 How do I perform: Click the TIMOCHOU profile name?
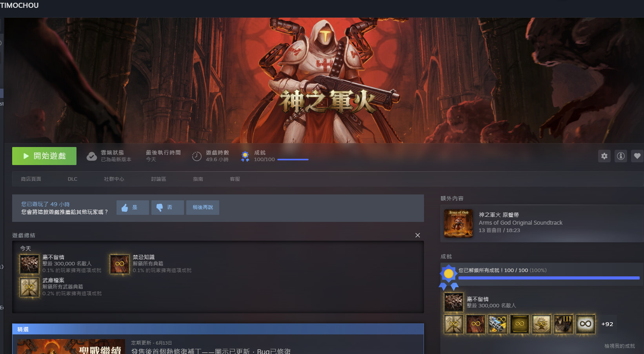(x=19, y=5)
